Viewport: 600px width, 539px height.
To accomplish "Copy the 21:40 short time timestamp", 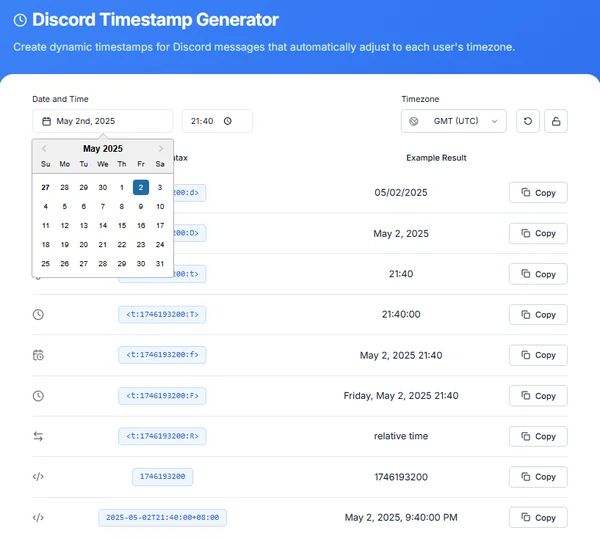I will click(538, 274).
